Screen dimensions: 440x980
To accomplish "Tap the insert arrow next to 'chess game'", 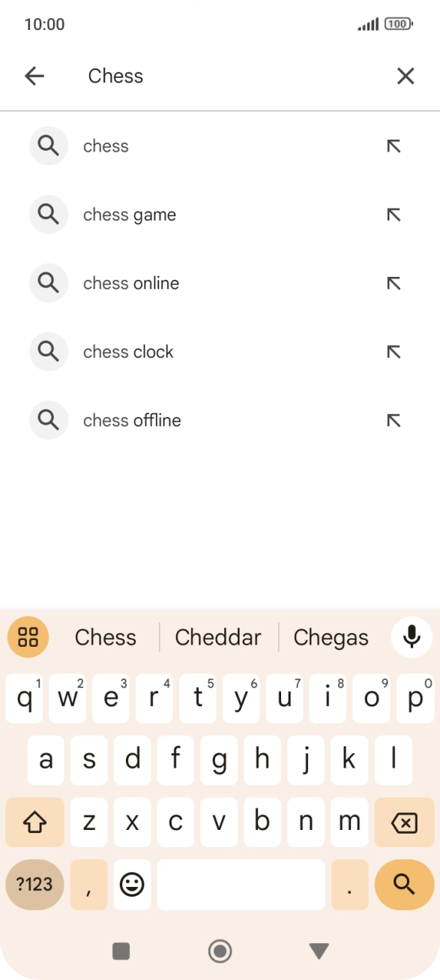I will coord(393,214).
